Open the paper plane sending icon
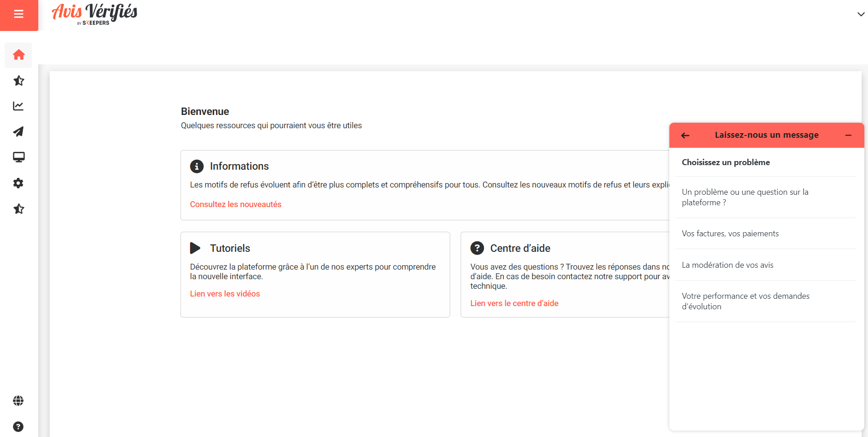The height and width of the screenshot is (437, 868). point(19,132)
